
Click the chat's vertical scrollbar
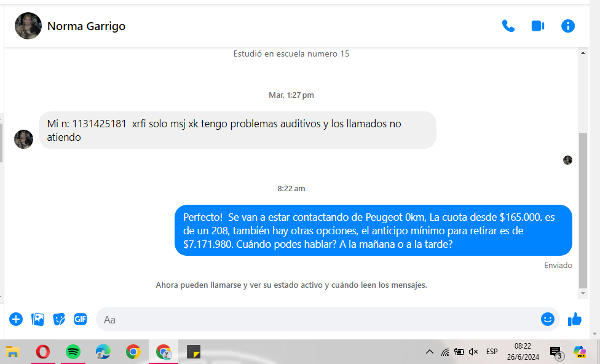coord(583,209)
